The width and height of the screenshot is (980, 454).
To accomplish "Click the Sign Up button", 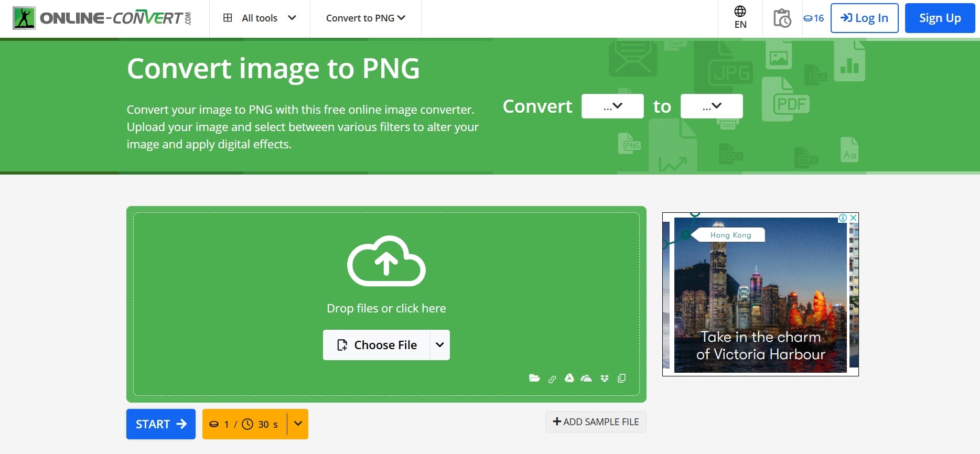I will (x=940, y=18).
